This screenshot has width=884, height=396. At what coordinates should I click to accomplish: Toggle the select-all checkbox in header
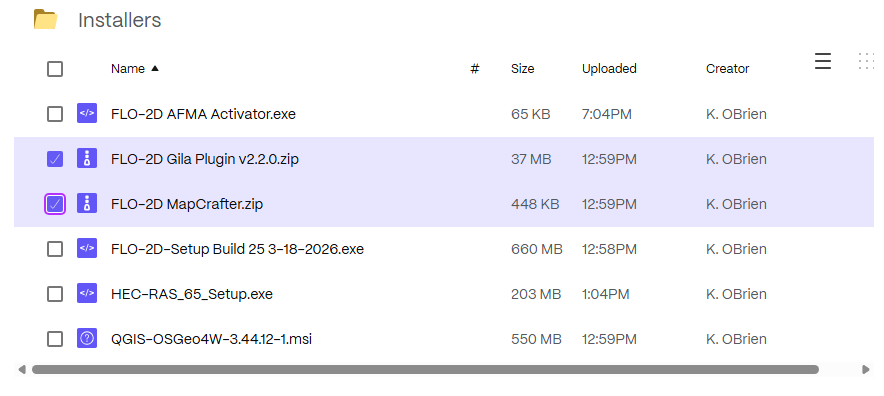coord(55,69)
